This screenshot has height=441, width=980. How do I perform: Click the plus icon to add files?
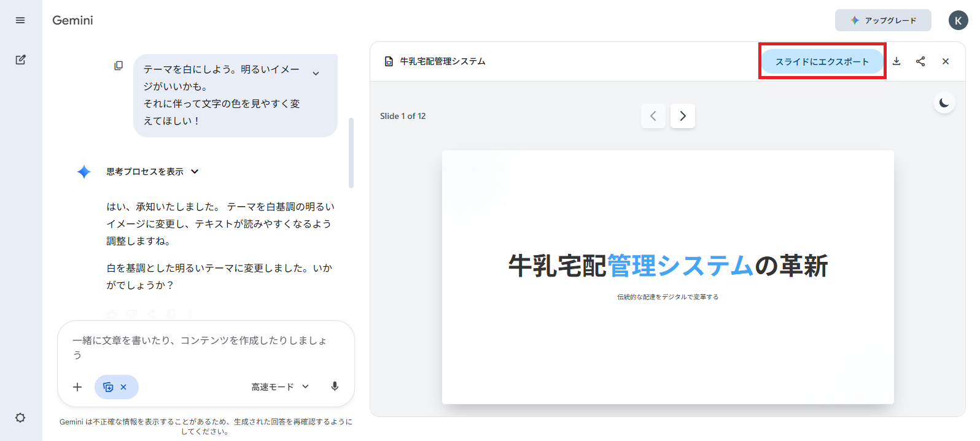pyautogui.click(x=77, y=387)
